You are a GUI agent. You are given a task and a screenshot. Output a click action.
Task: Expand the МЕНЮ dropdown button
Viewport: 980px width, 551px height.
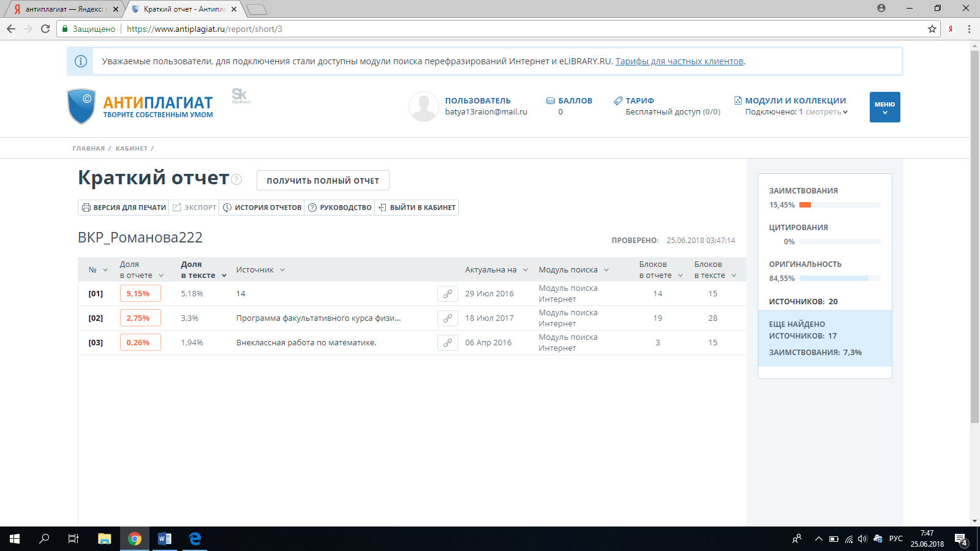pos(884,107)
